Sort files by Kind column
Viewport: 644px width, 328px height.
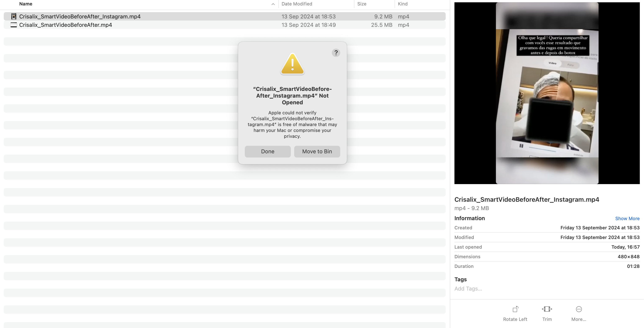coord(403,4)
